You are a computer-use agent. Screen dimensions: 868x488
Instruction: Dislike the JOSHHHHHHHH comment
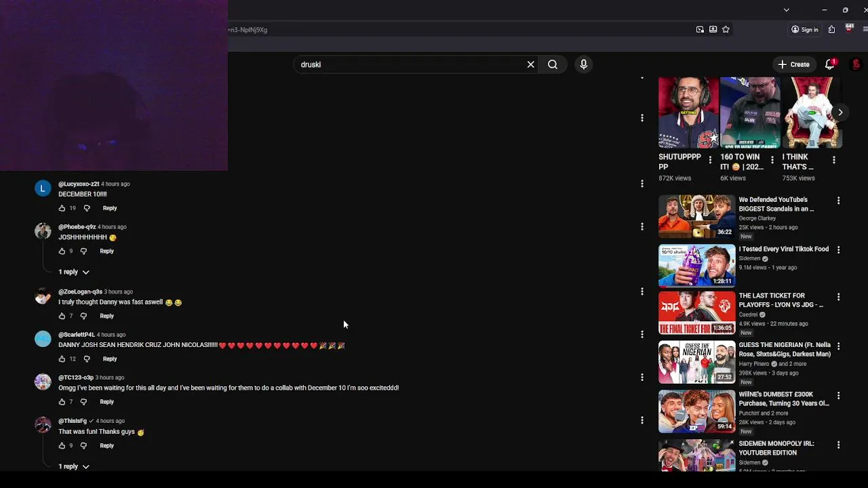tap(83, 251)
